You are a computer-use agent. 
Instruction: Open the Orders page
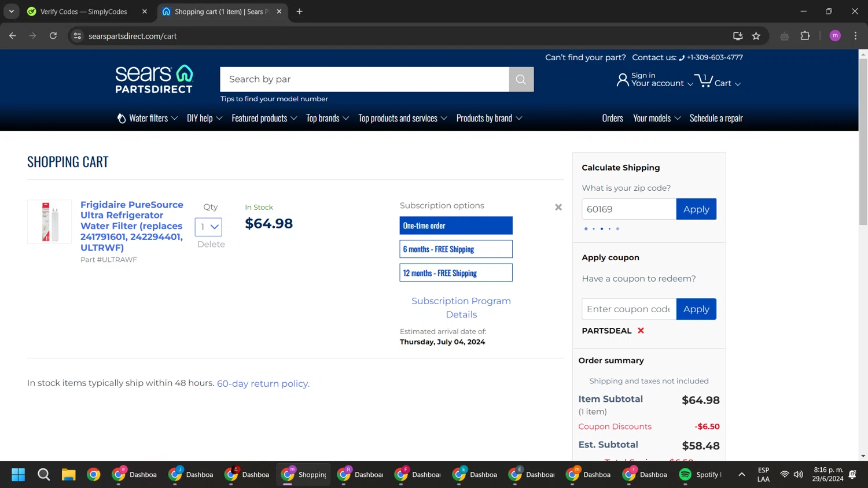pyautogui.click(x=612, y=118)
